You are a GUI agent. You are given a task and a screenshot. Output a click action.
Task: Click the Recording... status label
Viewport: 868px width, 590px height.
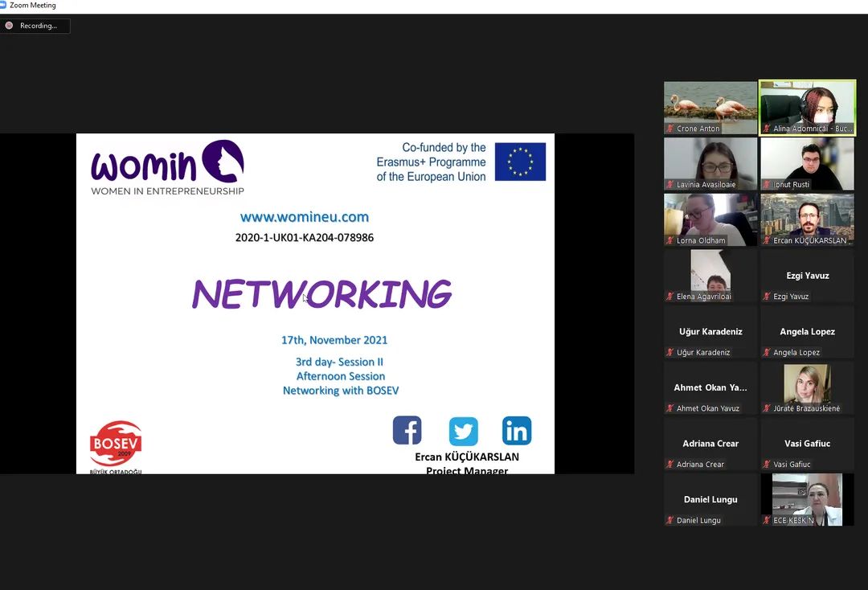point(39,26)
